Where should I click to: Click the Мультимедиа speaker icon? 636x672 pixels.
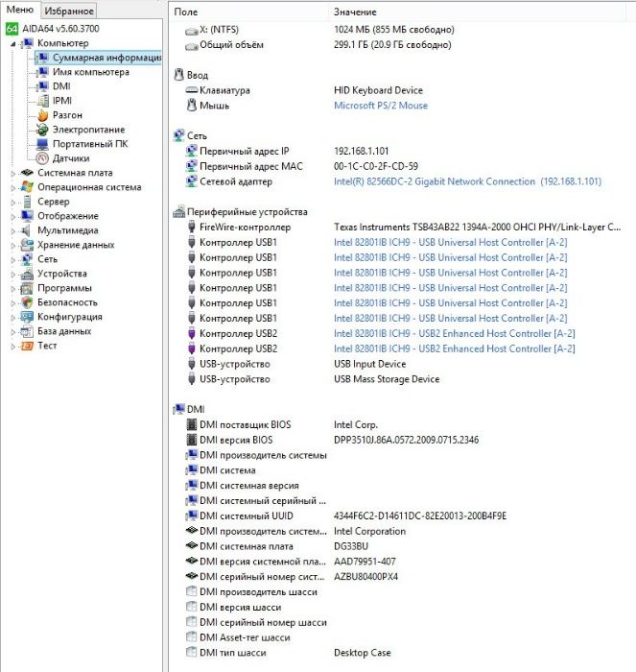pyautogui.click(x=27, y=230)
